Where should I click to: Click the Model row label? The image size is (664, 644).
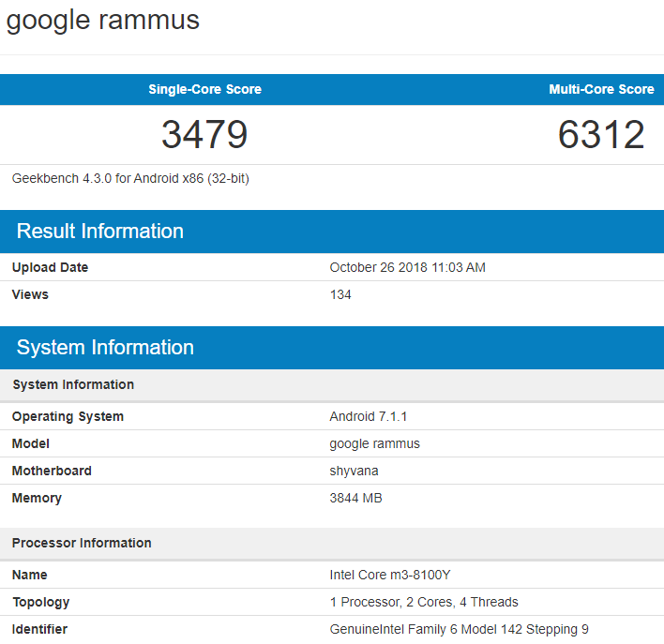(31, 443)
